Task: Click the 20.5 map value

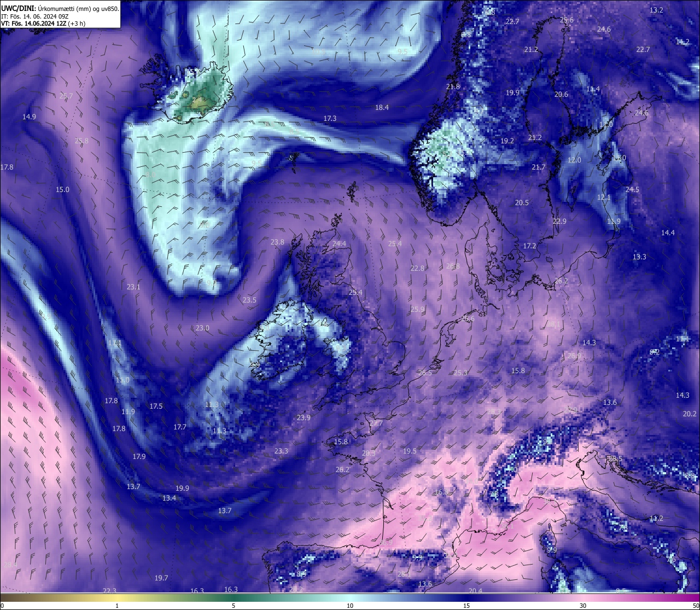Action: click(x=522, y=202)
